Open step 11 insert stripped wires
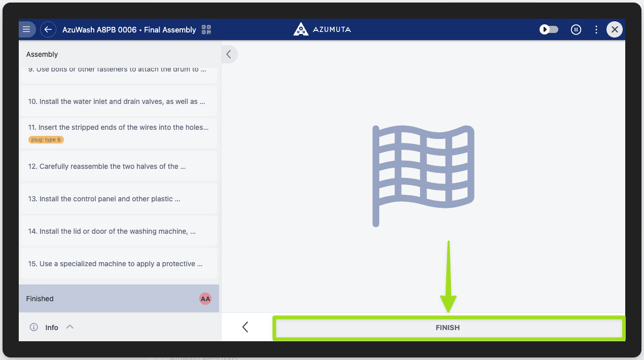The image size is (644, 360). (118, 128)
